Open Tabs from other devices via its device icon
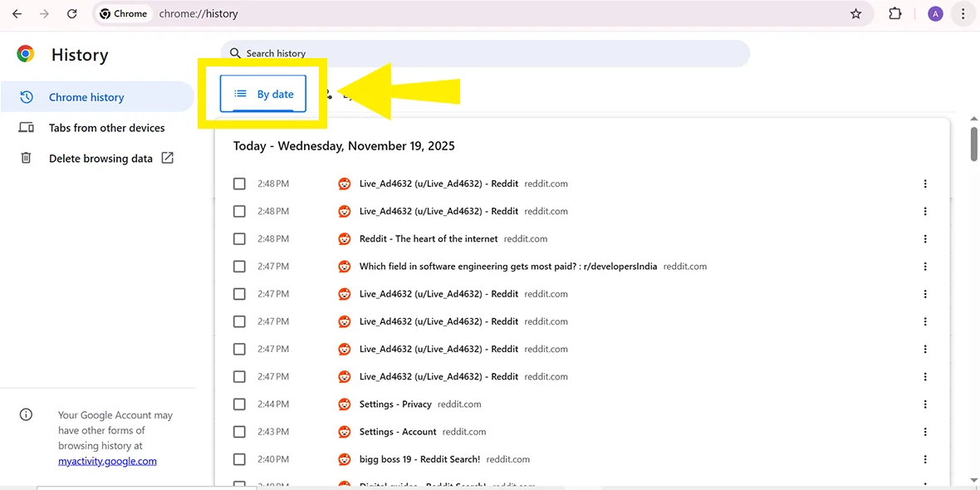Image resolution: width=980 pixels, height=490 pixels. click(x=26, y=127)
